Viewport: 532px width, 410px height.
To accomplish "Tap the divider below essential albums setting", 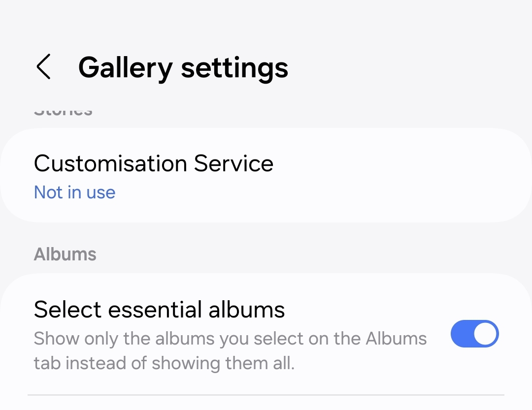I will pyautogui.click(x=266, y=395).
